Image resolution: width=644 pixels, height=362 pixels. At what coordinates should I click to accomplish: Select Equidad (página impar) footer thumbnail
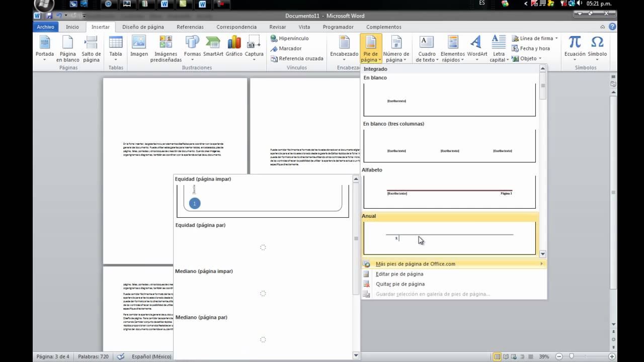point(263,201)
